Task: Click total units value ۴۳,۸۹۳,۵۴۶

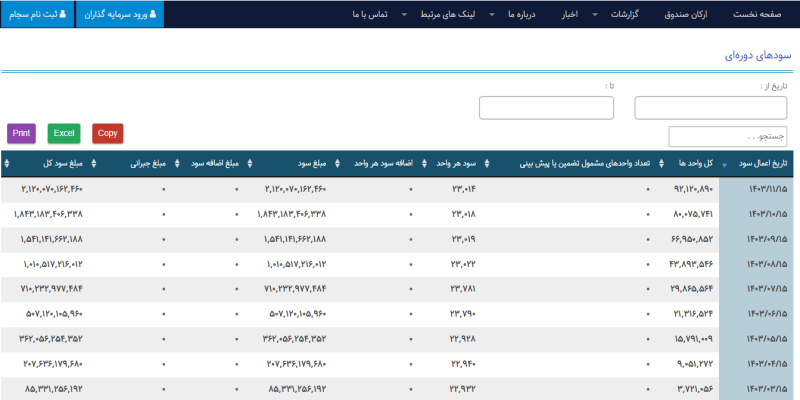Action: [x=691, y=264]
